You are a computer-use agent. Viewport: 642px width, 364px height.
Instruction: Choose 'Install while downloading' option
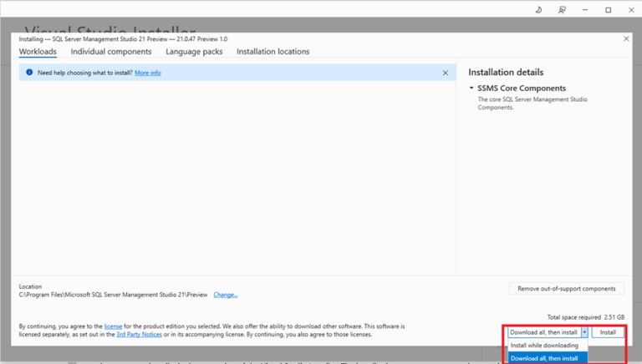coord(544,345)
